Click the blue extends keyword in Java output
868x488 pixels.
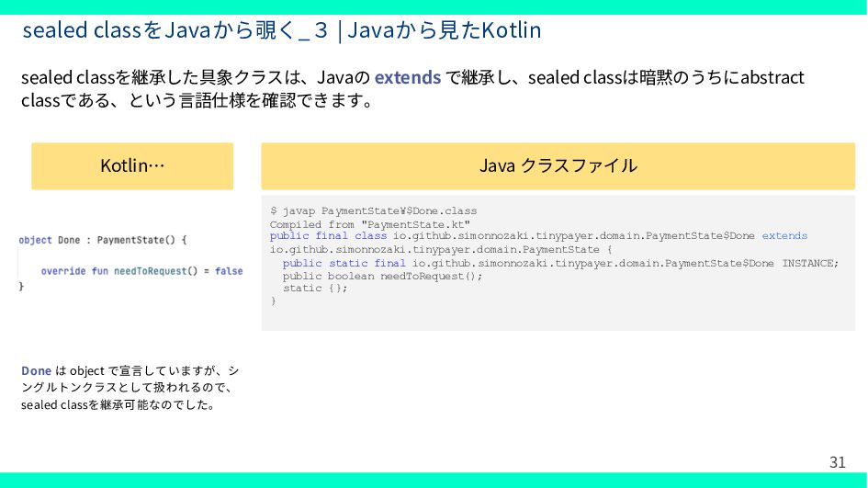tap(784, 236)
